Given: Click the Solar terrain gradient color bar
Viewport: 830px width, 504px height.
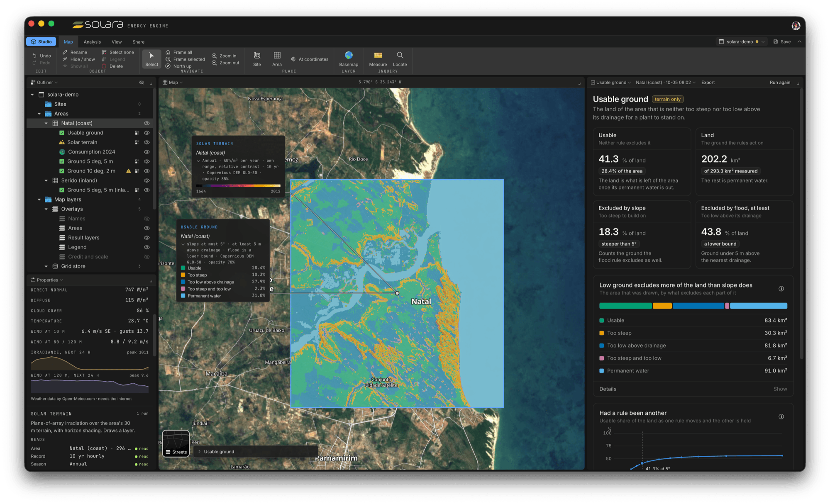Looking at the screenshot, I should click(x=239, y=186).
